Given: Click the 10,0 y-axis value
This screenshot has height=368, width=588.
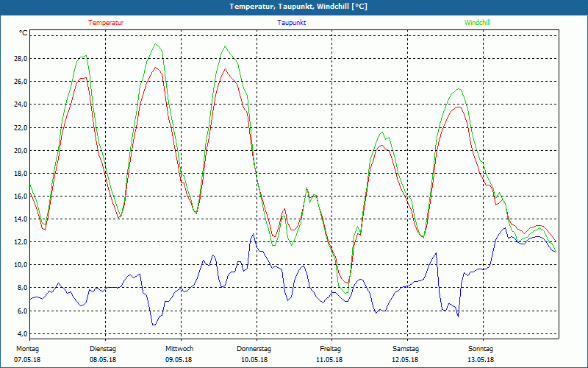Looking at the screenshot, I should point(21,265).
